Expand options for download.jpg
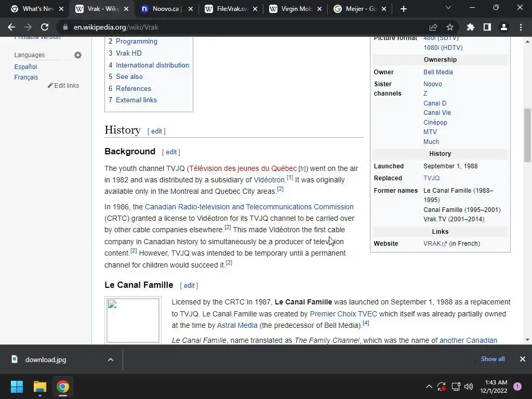532x399 pixels. click(x=111, y=360)
